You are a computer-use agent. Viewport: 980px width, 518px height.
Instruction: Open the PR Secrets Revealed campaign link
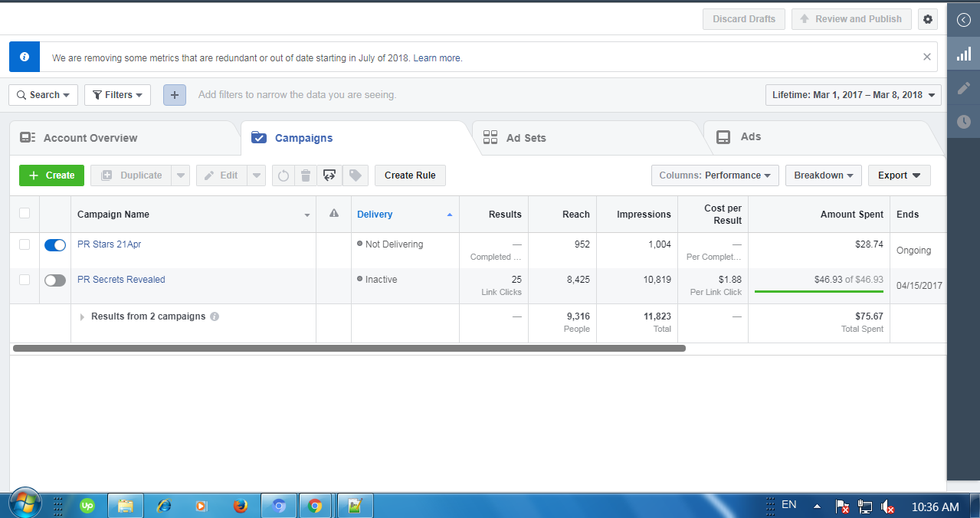(121, 280)
